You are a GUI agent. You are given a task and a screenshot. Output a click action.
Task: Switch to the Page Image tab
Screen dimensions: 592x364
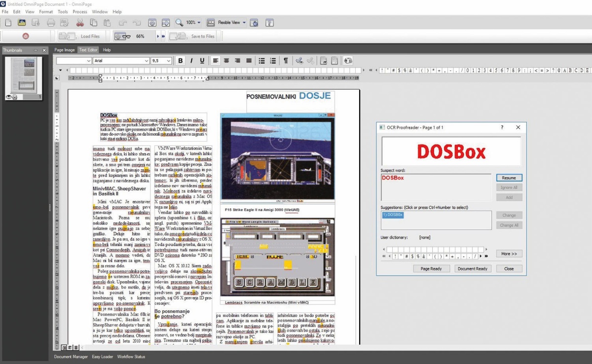[65, 50]
